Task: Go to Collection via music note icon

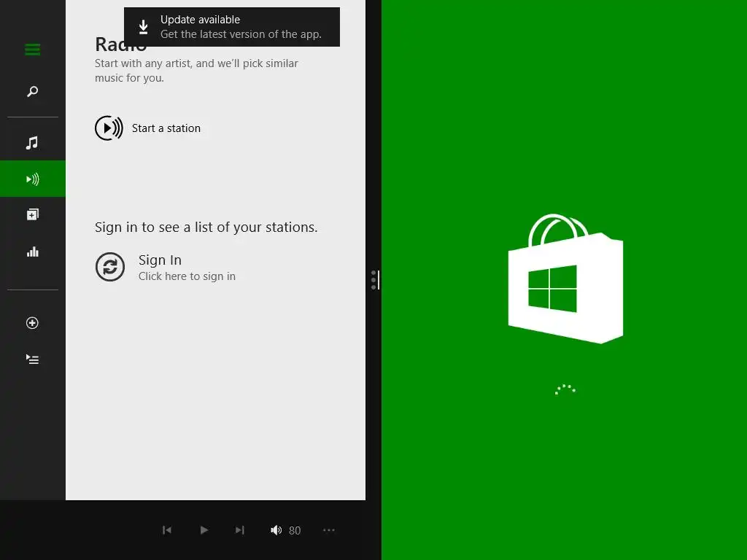Action: click(32, 142)
